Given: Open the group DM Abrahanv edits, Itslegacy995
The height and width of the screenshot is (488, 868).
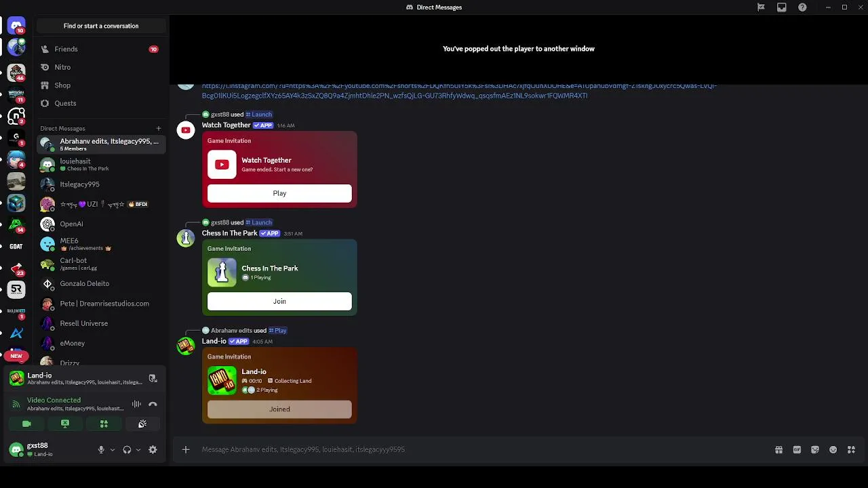Looking at the screenshot, I should click(101, 144).
